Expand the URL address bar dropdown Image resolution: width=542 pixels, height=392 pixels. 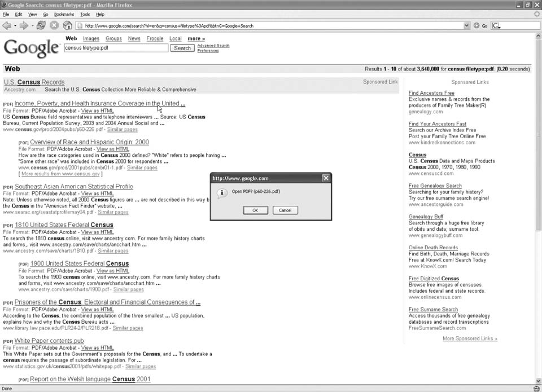pos(466,25)
